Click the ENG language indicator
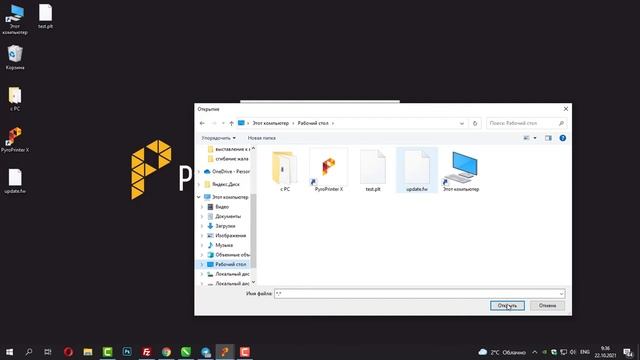Image resolution: width=640 pixels, height=360 pixels. click(x=585, y=352)
